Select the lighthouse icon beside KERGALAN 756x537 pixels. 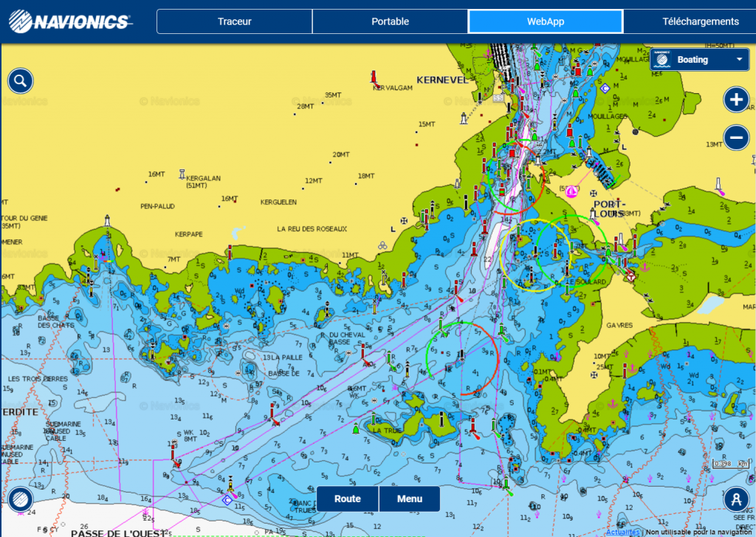point(182,174)
